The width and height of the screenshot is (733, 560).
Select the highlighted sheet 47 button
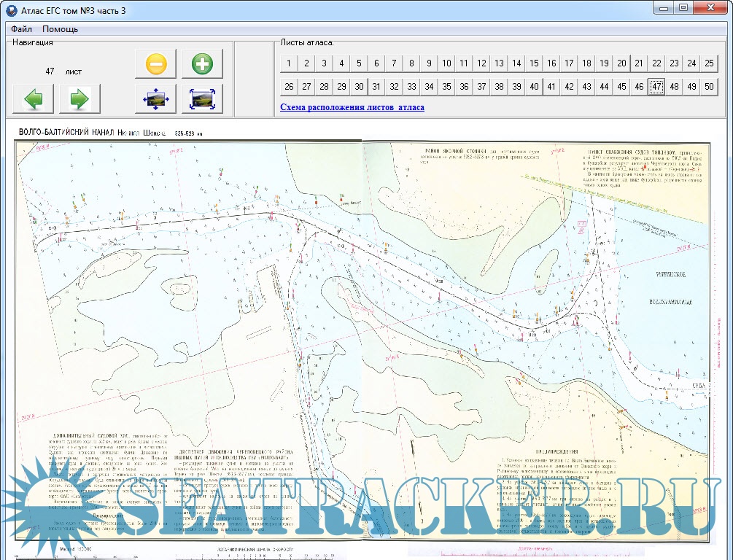tap(656, 87)
